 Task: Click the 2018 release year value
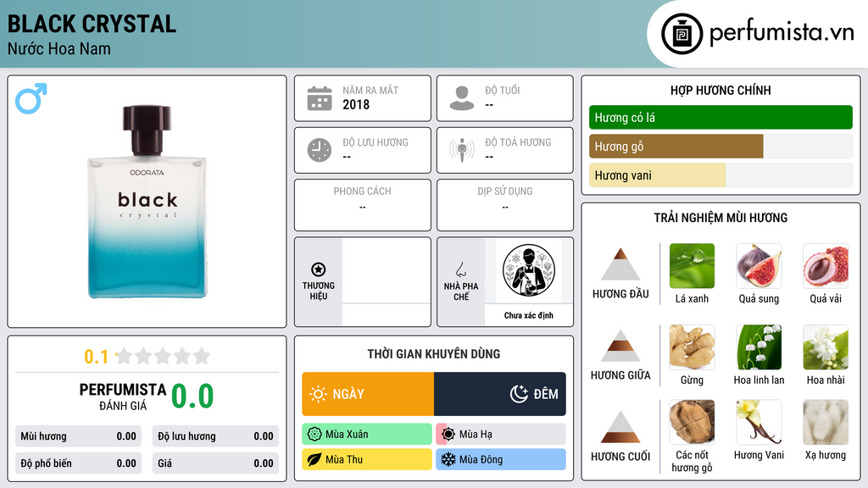[x=356, y=104]
